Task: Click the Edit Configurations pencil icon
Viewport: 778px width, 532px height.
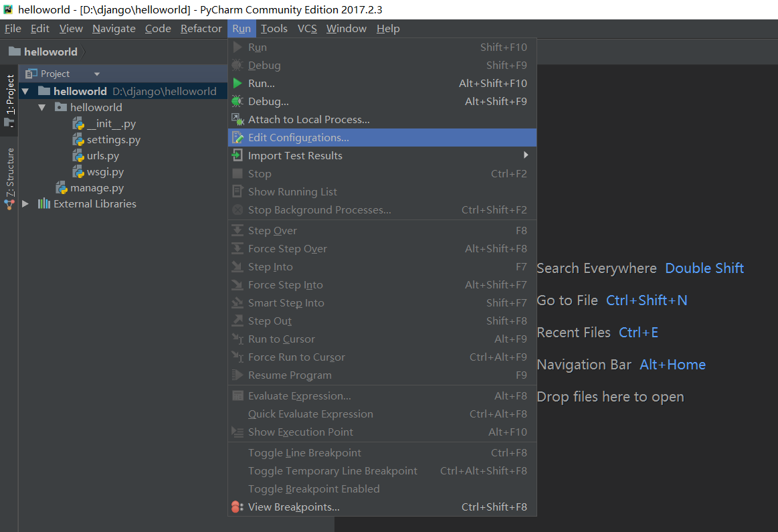Action: tap(237, 137)
